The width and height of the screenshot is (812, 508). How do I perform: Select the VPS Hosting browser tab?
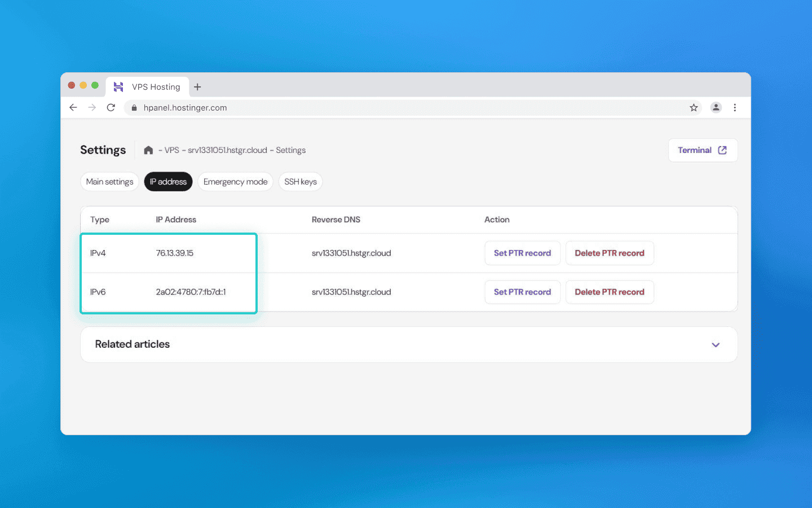148,87
